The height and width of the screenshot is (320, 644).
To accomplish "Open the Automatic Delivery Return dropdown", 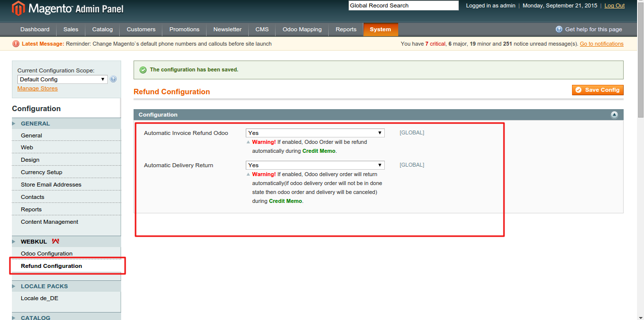I will coord(315,165).
